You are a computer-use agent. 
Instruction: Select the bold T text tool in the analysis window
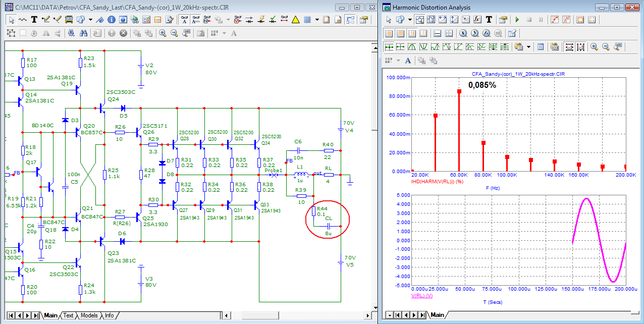[489, 20]
